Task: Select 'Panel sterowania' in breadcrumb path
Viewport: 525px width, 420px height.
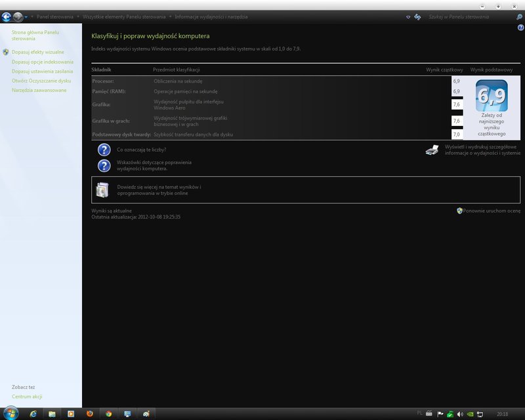Action: (55, 16)
